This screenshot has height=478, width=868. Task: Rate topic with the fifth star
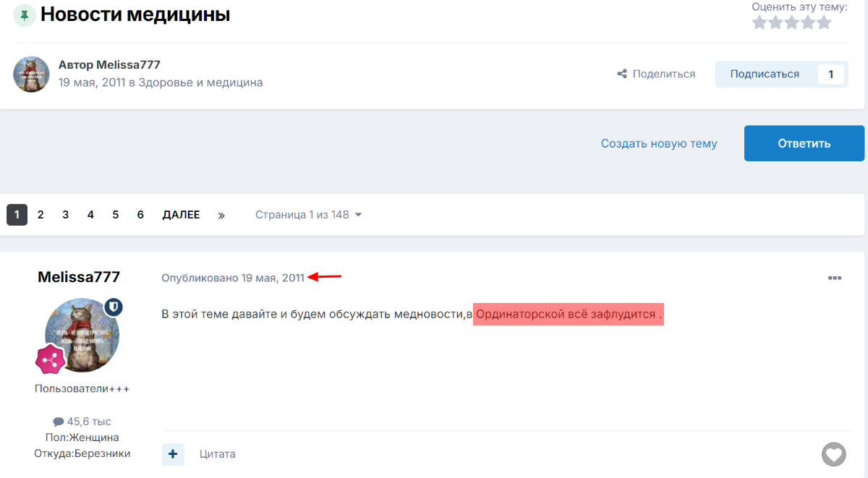824,23
